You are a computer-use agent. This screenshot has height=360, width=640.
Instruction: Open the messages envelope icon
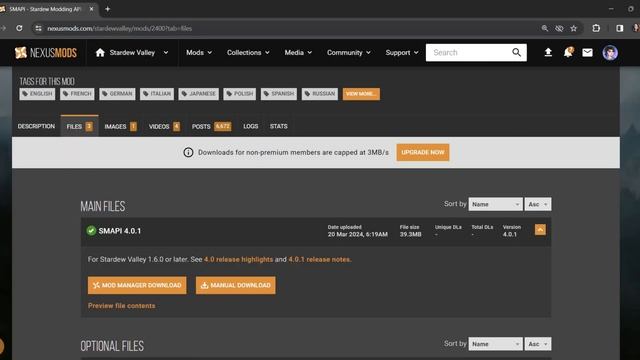point(587,52)
